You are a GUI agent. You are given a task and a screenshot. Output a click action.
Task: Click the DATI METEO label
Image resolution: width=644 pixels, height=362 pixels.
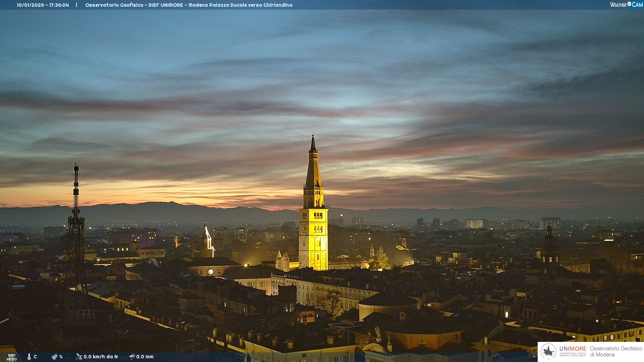pos(12,357)
